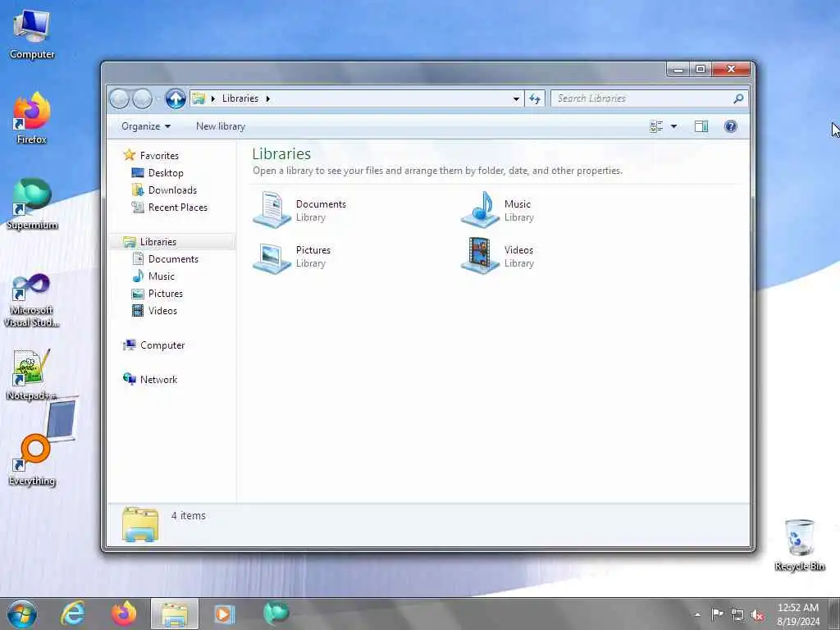
Task: Click the '4 items' status text
Action: point(189,515)
